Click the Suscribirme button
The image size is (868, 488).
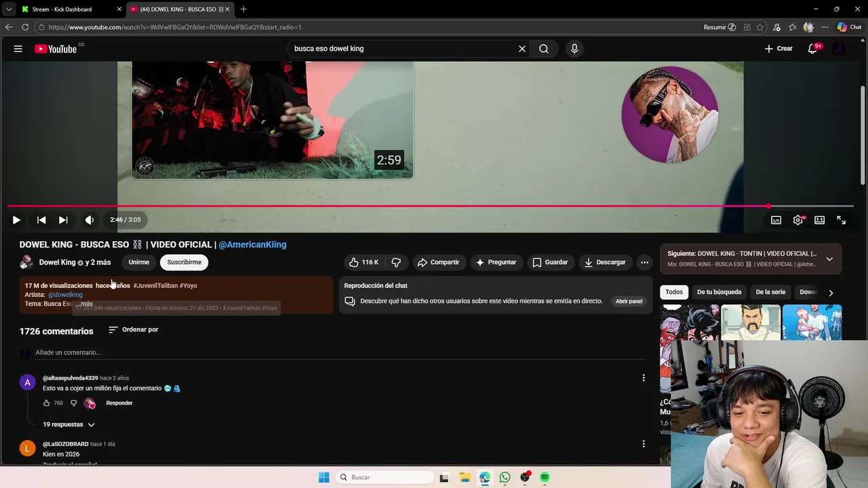pyautogui.click(x=184, y=262)
